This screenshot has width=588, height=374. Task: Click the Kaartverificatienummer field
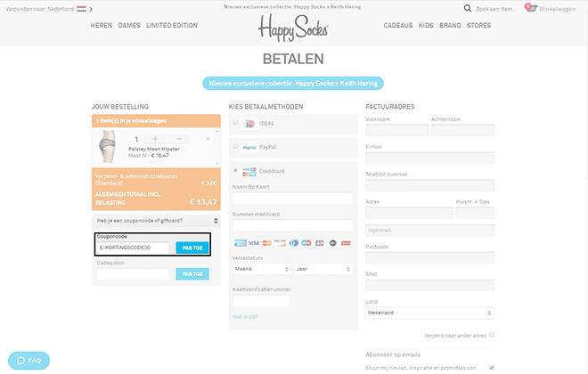click(x=261, y=301)
